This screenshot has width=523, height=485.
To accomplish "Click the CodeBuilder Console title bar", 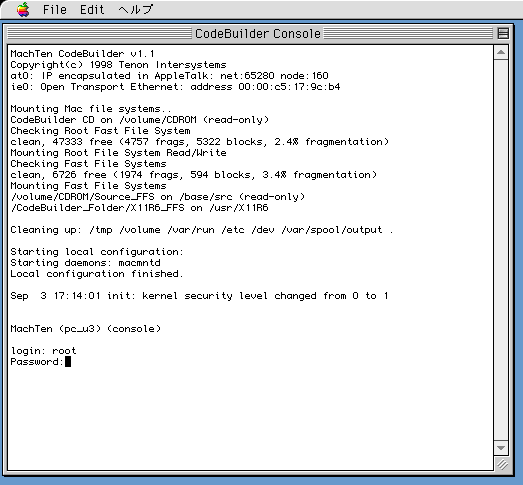I will tap(257, 33).
